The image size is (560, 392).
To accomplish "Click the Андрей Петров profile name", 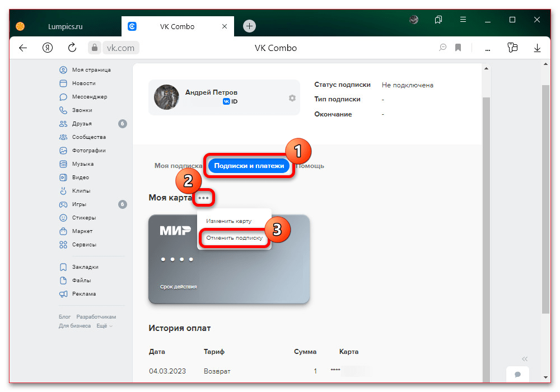I will [x=211, y=92].
